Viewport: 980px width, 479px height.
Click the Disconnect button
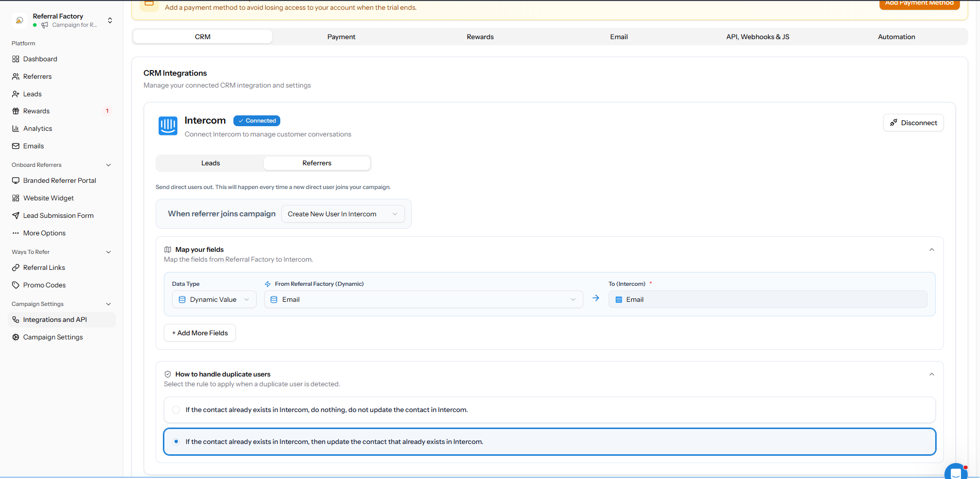(914, 123)
